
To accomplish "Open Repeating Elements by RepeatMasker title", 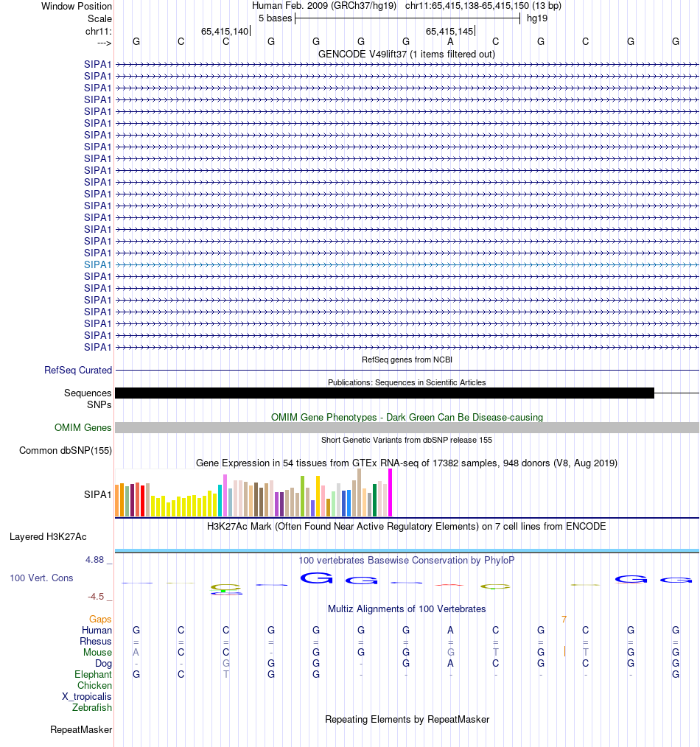I will (x=407, y=719).
